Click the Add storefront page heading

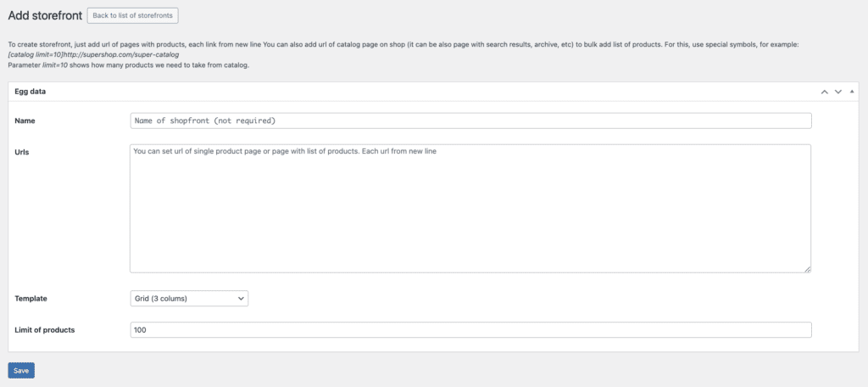pyautogui.click(x=44, y=15)
